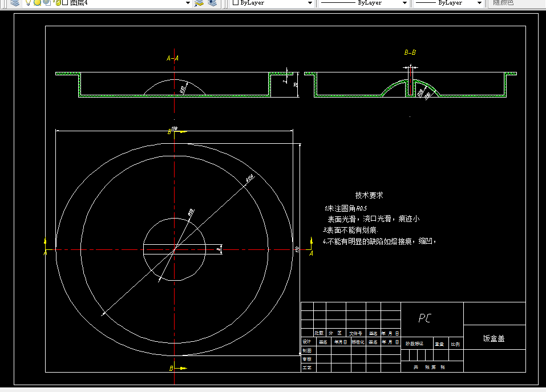The width and height of the screenshot is (546, 392).
Task: Select the 饭盒盖 title block text
Action: (x=494, y=338)
